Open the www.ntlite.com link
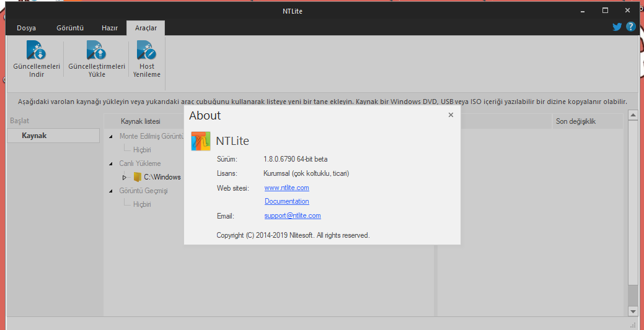 tap(286, 188)
